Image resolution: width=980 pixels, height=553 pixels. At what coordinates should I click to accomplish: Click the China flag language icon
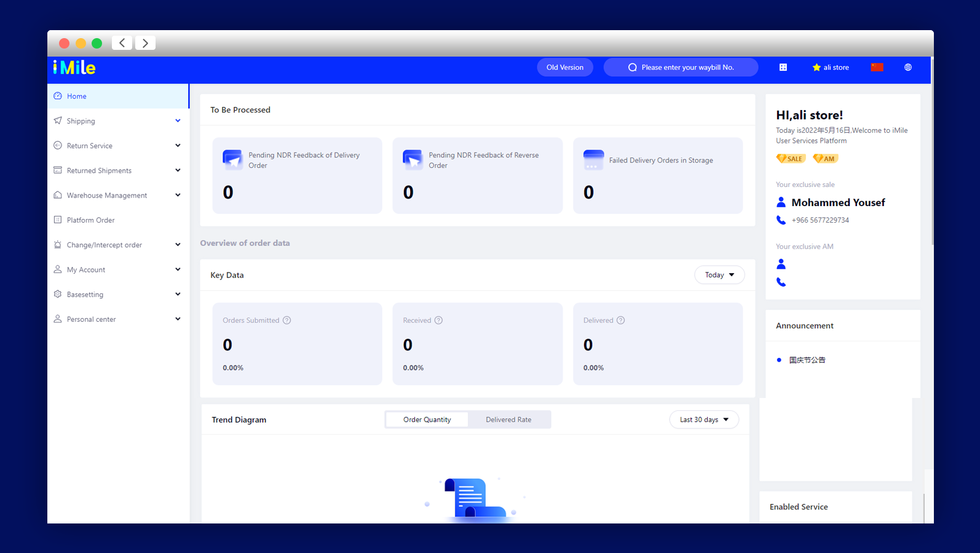(877, 68)
